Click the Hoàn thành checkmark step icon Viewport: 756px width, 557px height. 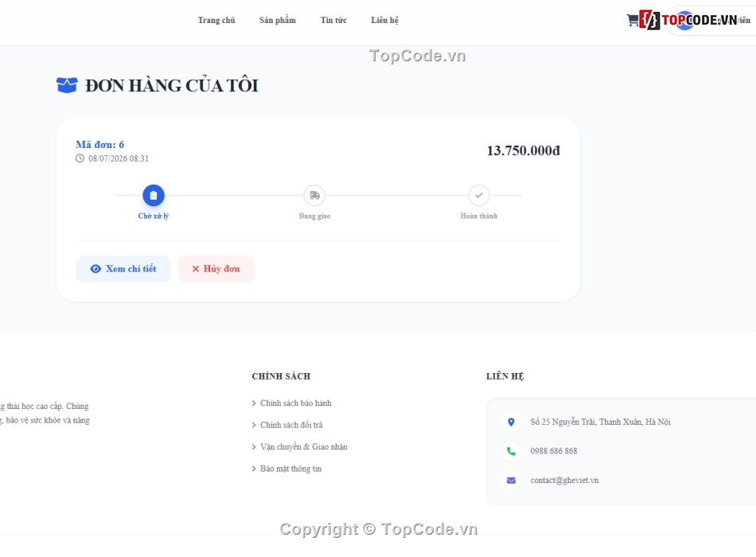pyautogui.click(x=479, y=195)
